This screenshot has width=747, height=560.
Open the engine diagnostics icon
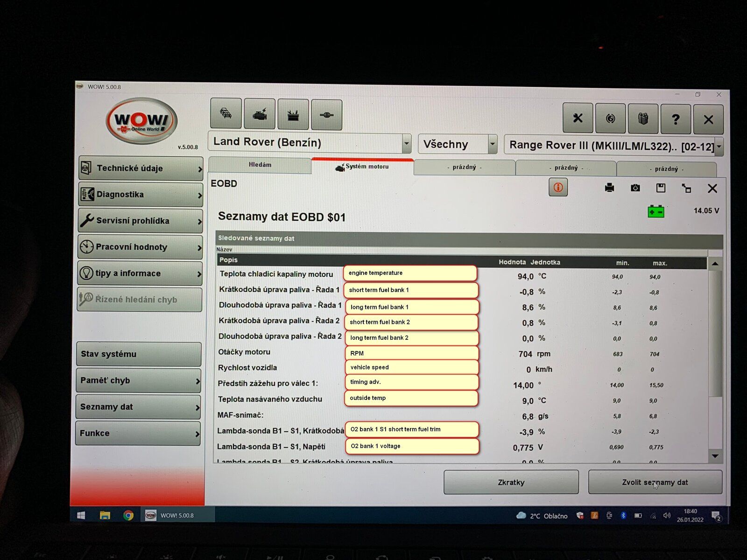[260, 114]
